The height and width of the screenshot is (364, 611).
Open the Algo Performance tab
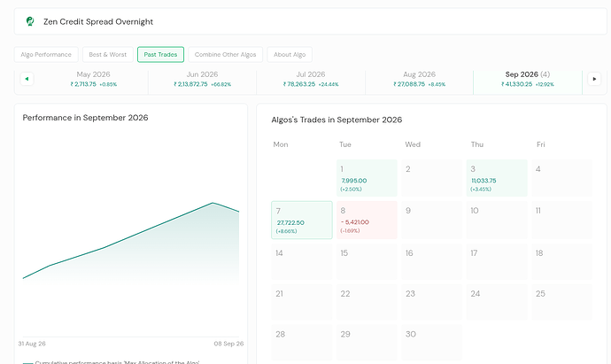click(x=46, y=55)
